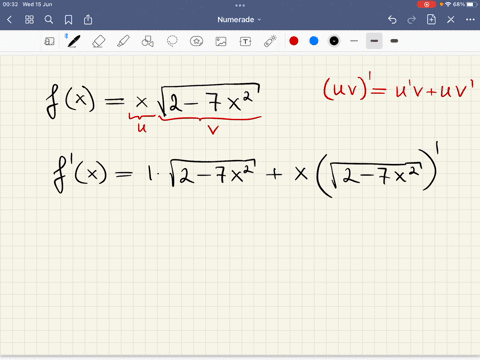Select the Eraser tool

(98, 41)
